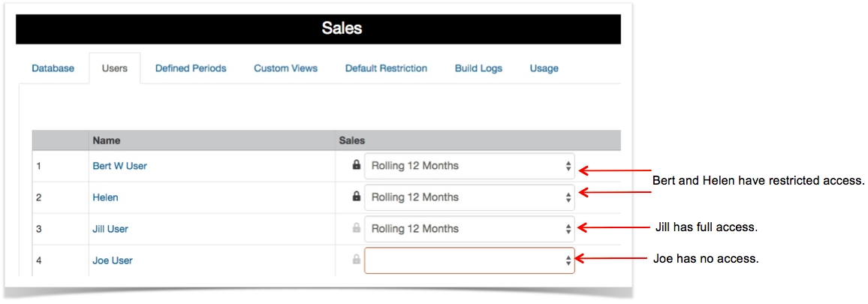
Task: Click the Name column header
Action: point(106,140)
